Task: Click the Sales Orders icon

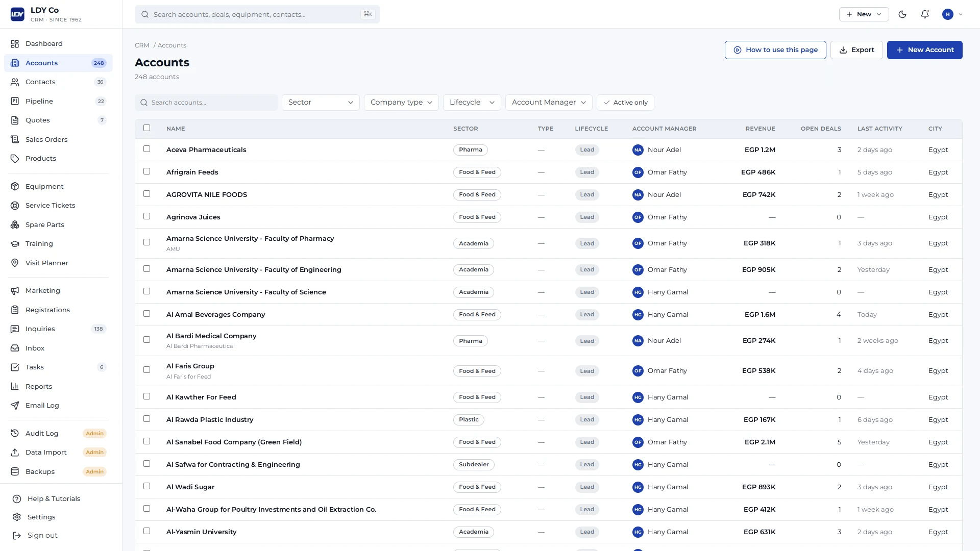Action: click(15, 139)
